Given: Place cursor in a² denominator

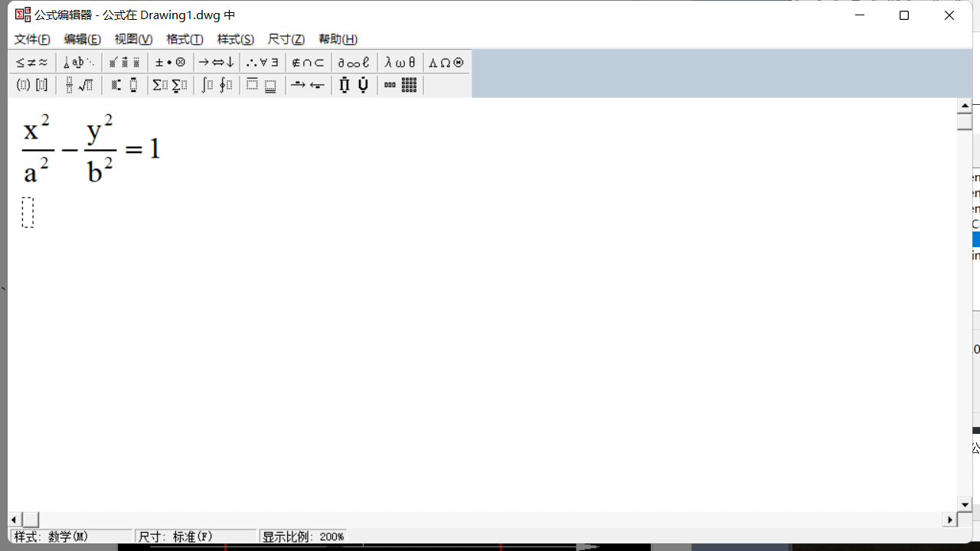Looking at the screenshot, I should 37,170.
